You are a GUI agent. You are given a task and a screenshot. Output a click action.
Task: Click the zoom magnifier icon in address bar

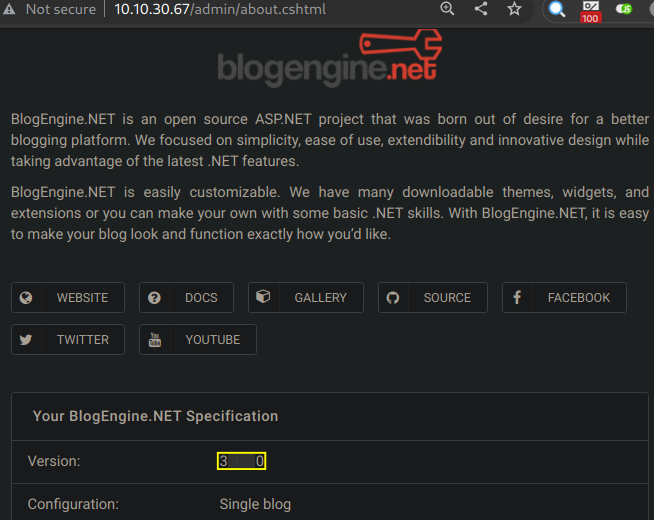pyautogui.click(x=447, y=8)
